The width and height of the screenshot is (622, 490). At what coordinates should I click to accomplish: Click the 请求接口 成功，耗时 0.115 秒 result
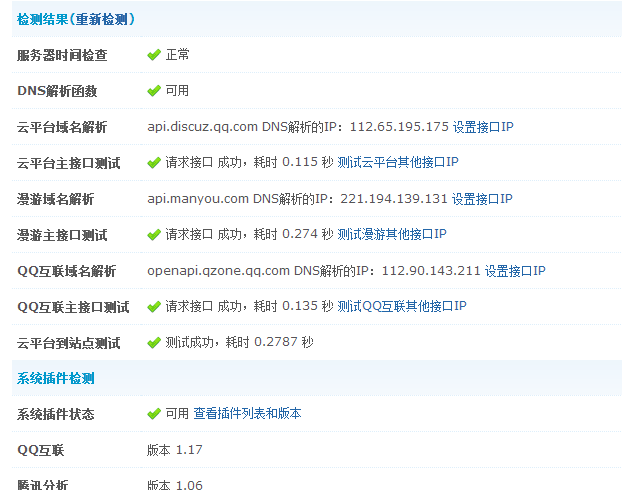250,162
